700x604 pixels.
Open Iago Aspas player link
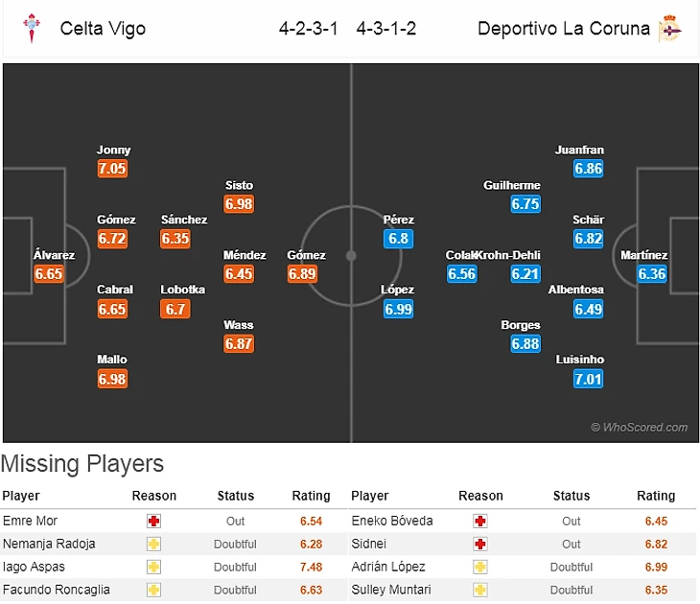29,567
